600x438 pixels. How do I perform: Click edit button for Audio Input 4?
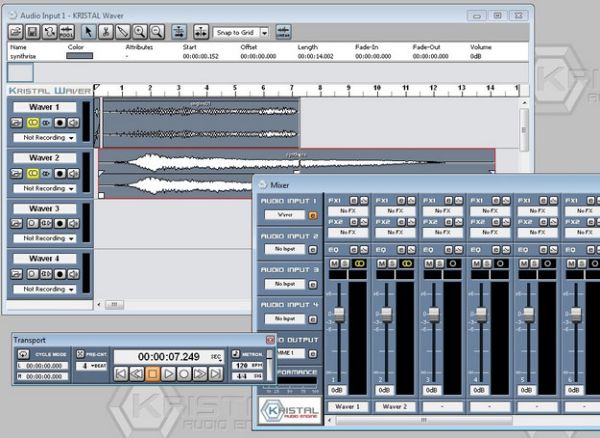click(313, 319)
